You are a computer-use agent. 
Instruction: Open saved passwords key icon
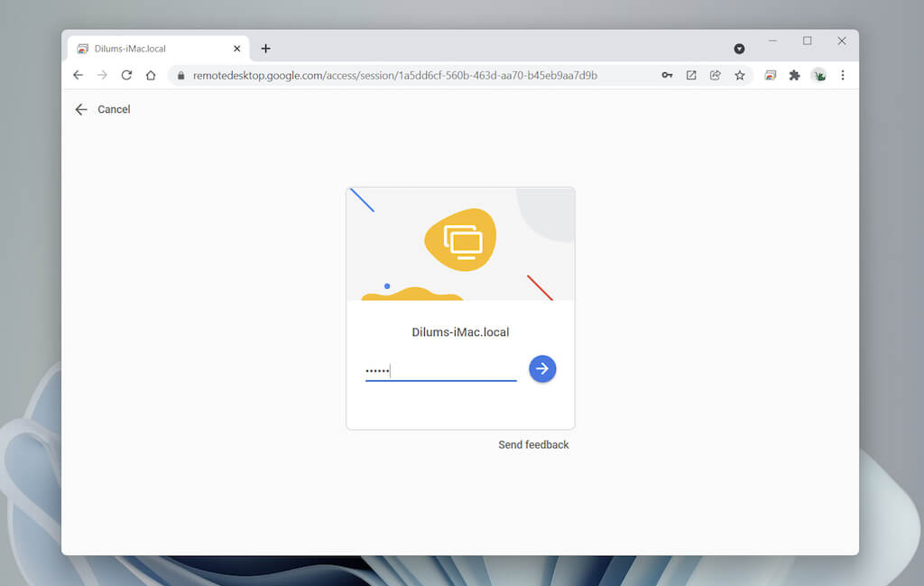point(667,75)
